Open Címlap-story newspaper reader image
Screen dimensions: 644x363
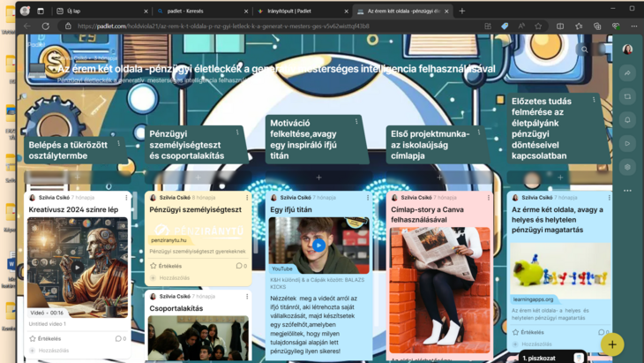click(x=439, y=290)
